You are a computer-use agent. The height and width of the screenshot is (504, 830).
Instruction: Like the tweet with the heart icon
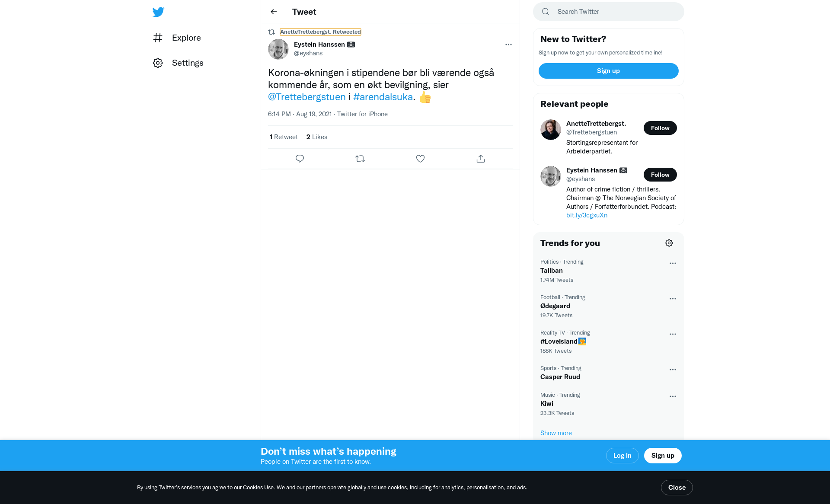(420, 159)
